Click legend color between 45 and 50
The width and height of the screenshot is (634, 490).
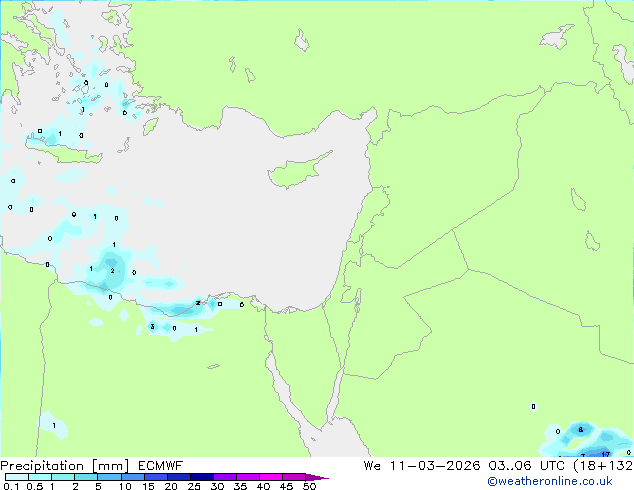tap(294, 477)
